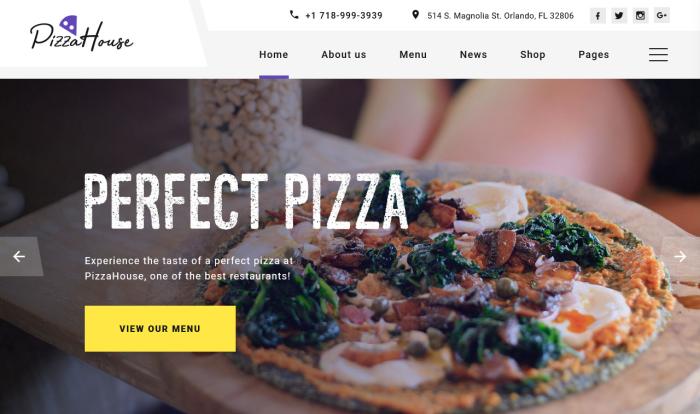The width and height of the screenshot is (700, 414).
Task: Click the phone handset icon
Action: [294, 15]
